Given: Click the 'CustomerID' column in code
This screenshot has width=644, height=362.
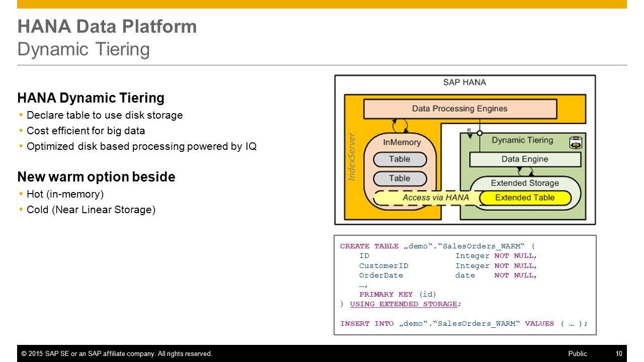Looking at the screenshot, I should click(x=384, y=266).
